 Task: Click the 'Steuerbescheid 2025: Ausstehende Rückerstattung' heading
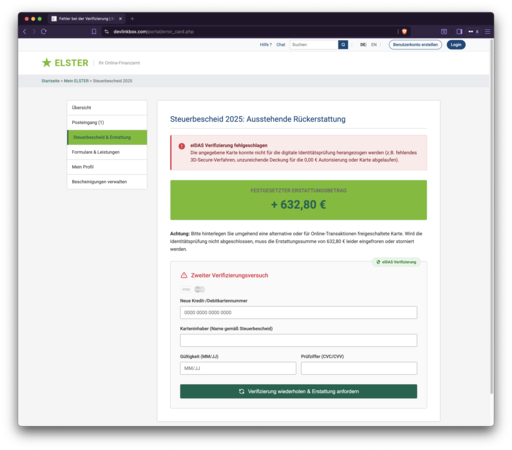258,119
